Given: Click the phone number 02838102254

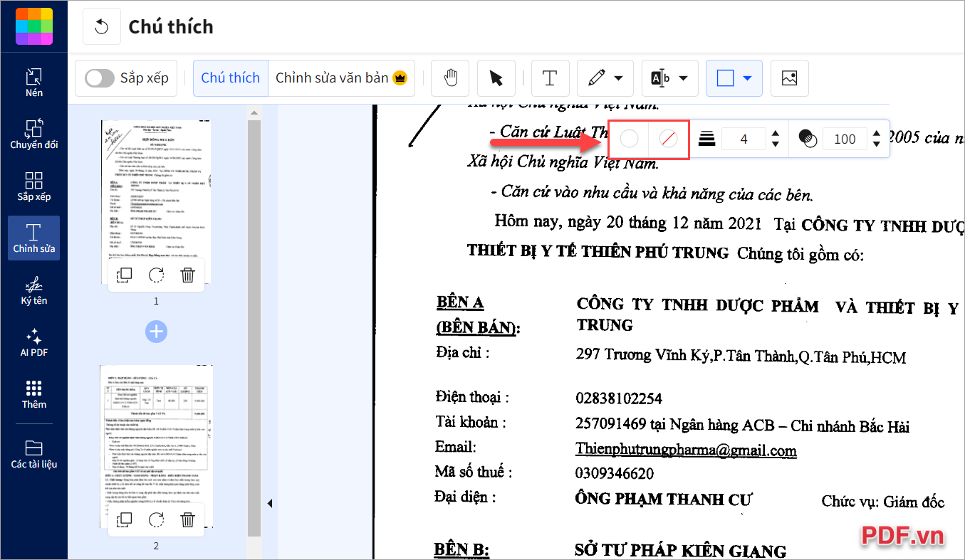Looking at the screenshot, I should point(619,398).
